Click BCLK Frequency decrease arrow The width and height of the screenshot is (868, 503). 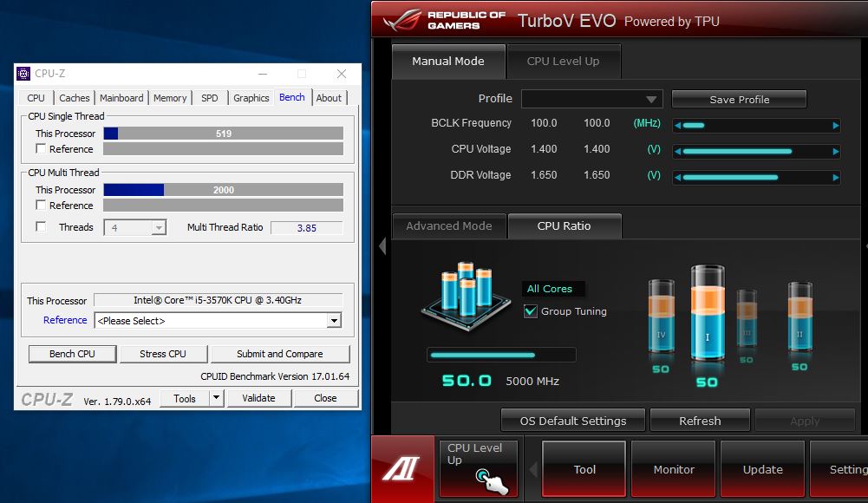tap(677, 126)
